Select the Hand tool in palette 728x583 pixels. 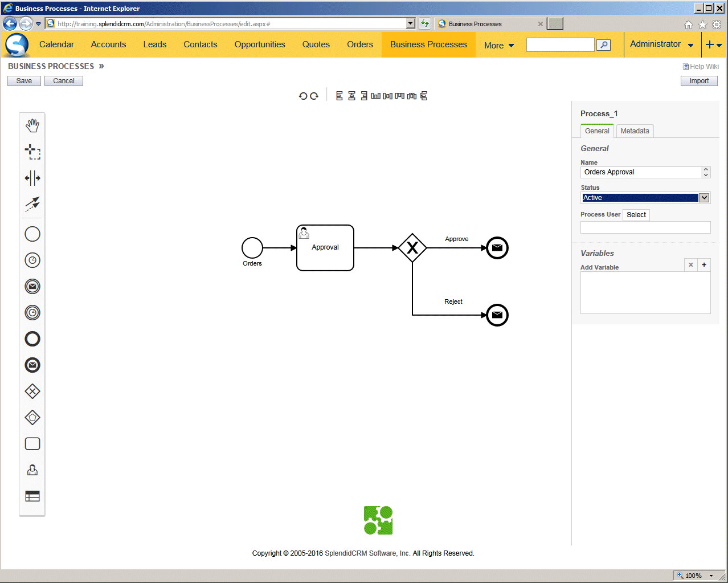click(x=32, y=125)
